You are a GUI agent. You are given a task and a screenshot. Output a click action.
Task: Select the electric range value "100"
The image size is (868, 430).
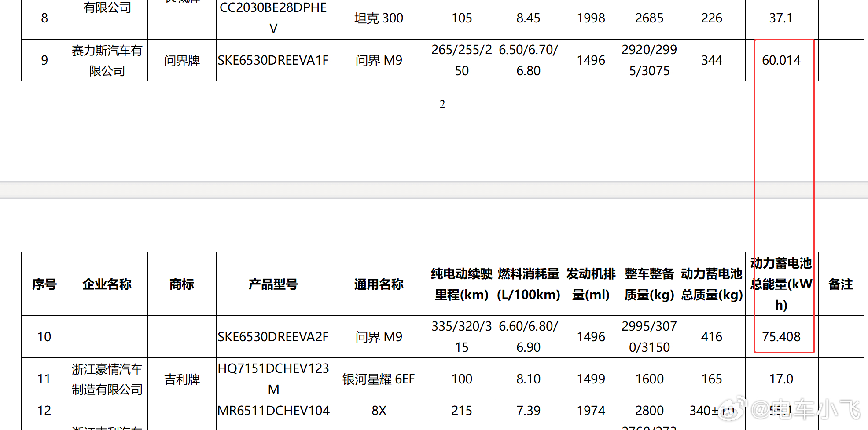462,379
